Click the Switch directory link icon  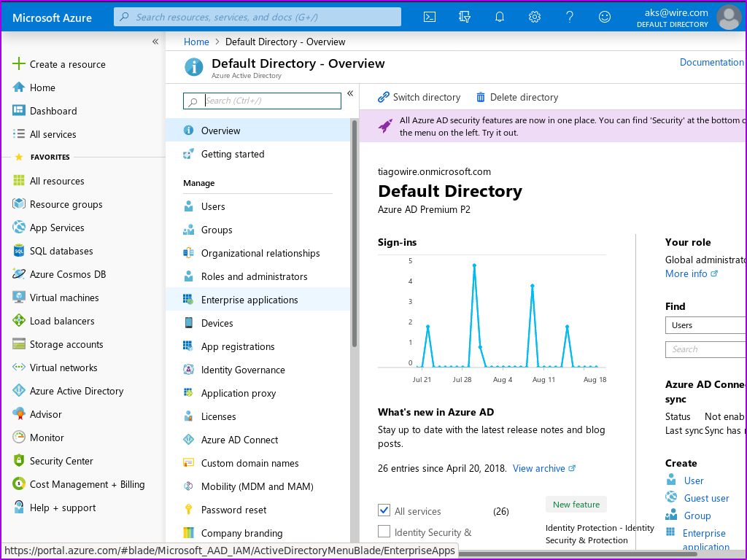coord(383,97)
